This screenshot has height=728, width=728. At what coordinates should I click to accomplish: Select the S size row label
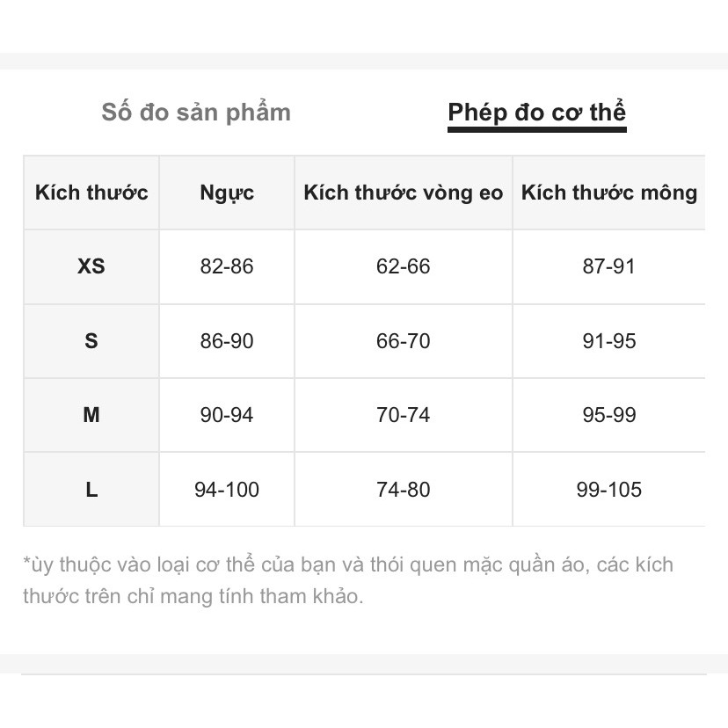(x=91, y=341)
